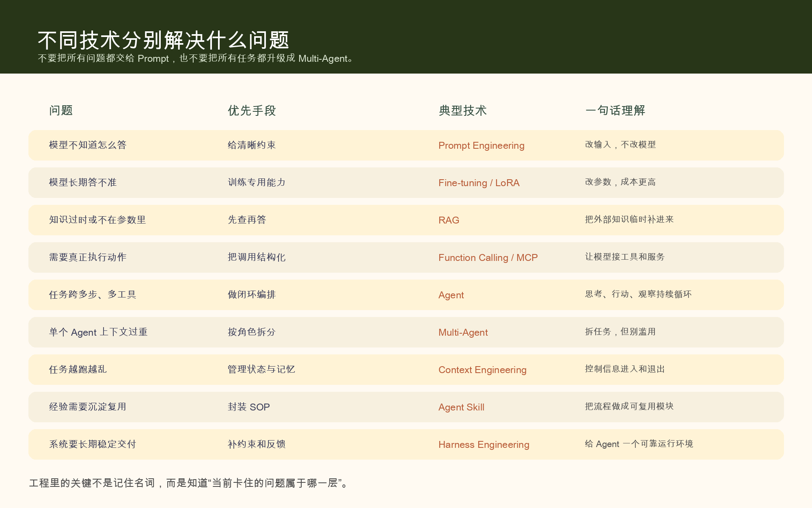Image resolution: width=812 pixels, height=508 pixels.
Task: Select the Agent Skill entry
Action: click(461, 407)
